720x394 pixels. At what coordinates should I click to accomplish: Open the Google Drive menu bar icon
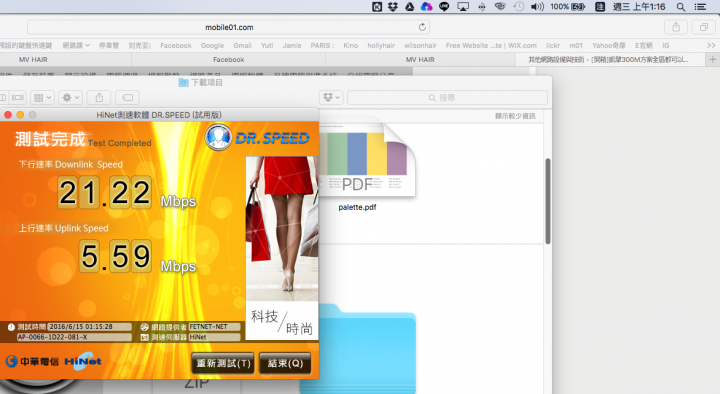409,6
